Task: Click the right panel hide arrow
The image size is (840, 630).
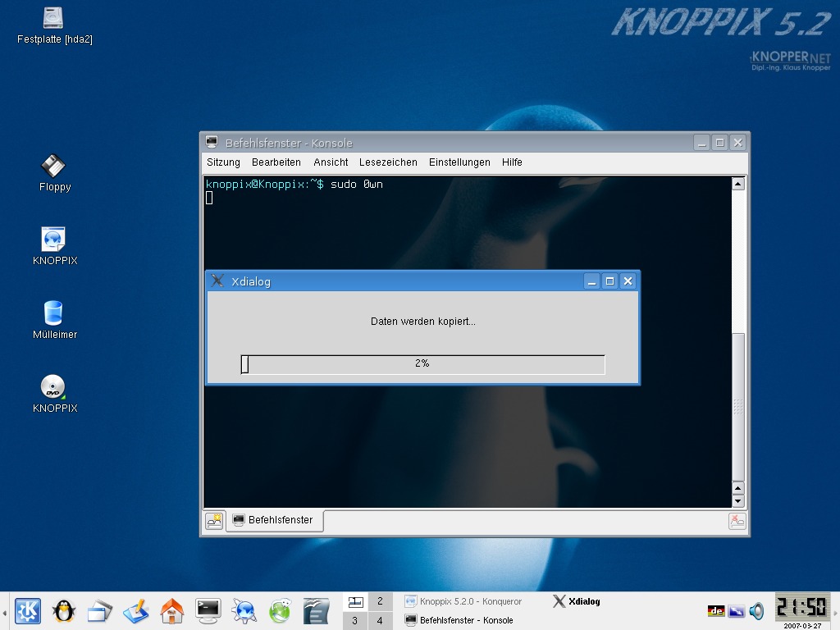Action: pyautogui.click(x=835, y=611)
